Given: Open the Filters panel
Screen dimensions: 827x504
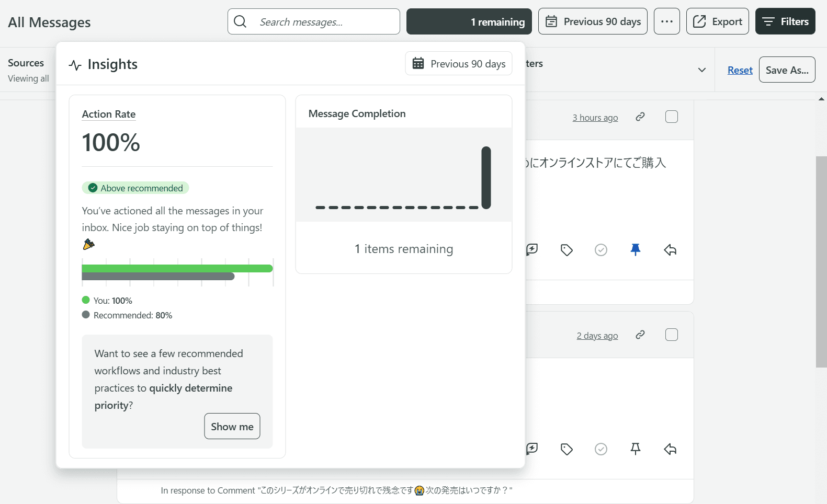Looking at the screenshot, I should pyautogui.click(x=785, y=21).
